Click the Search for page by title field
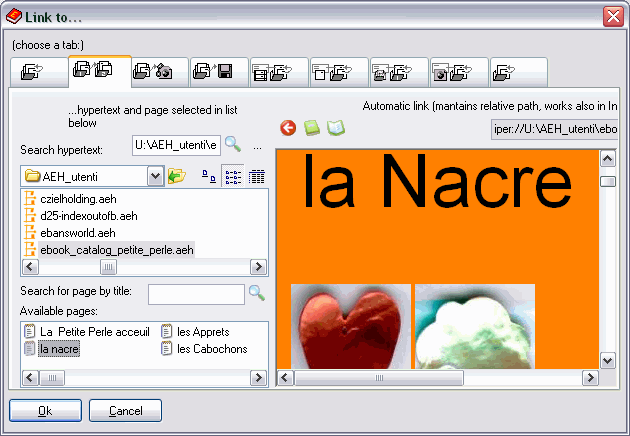Viewport: 630px width, 436px height. coord(196,295)
